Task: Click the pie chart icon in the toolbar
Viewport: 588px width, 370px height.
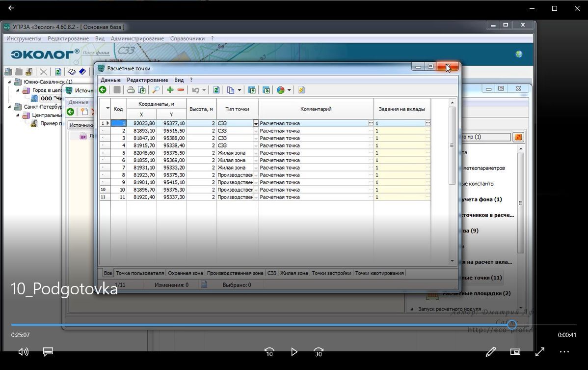Action: click(x=280, y=90)
